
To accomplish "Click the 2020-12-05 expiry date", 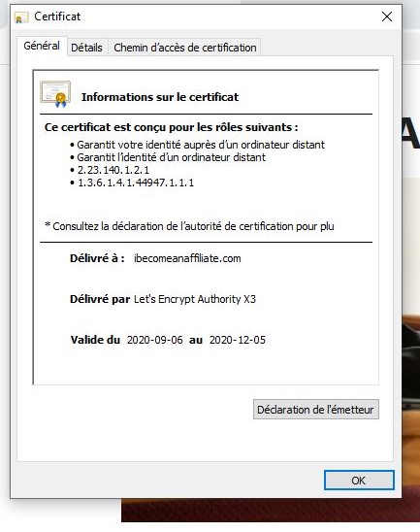I will [x=238, y=340].
